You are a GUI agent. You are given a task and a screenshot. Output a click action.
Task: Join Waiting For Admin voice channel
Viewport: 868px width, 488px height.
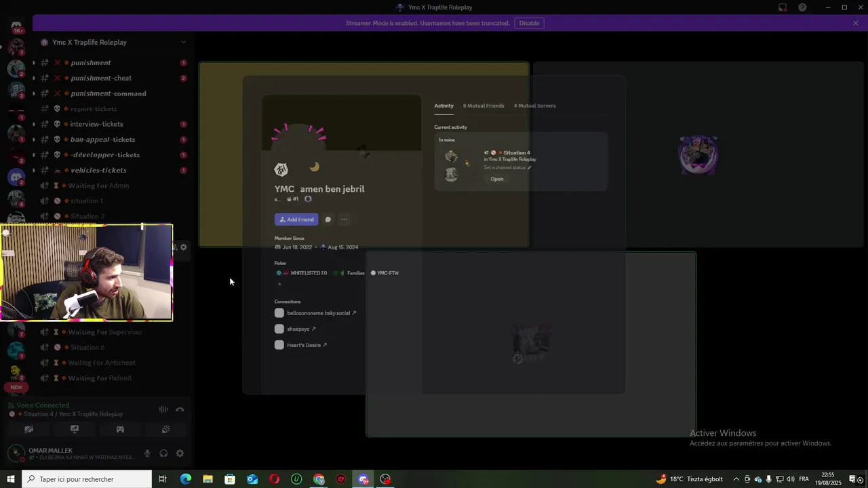pyautogui.click(x=98, y=186)
